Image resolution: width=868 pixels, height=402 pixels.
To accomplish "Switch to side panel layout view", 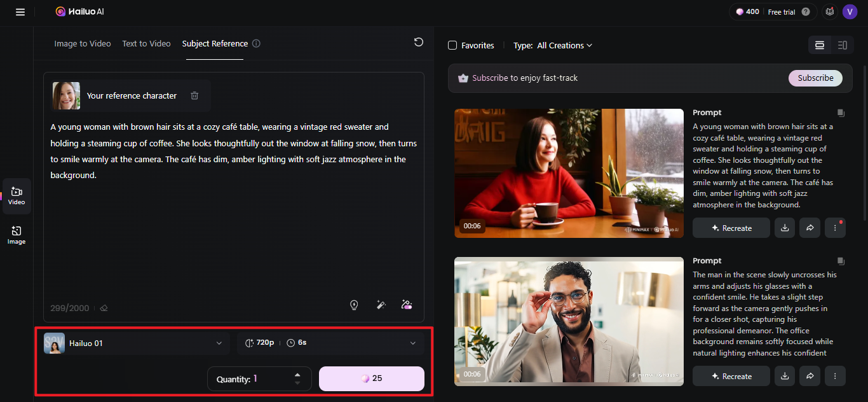I will [x=842, y=45].
